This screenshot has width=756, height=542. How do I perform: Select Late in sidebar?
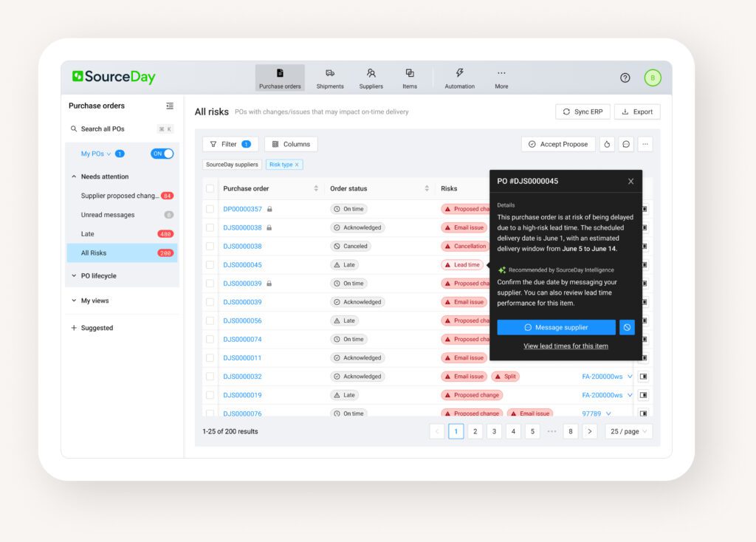[x=122, y=234]
